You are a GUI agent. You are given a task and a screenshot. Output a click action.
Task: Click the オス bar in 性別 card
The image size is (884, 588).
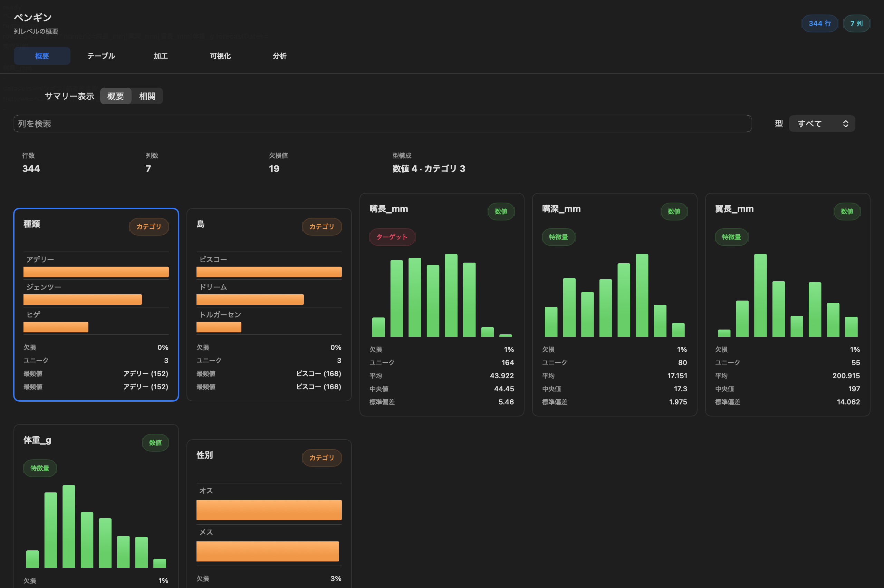coord(269,510)
